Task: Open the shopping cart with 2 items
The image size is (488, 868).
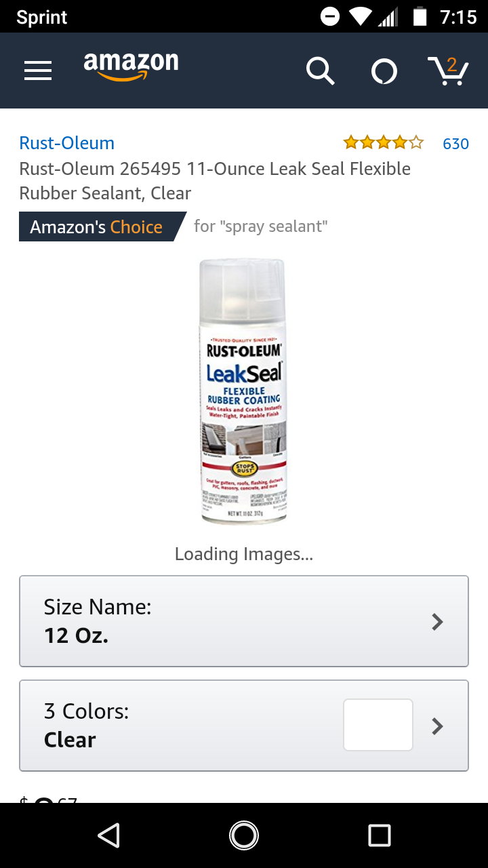Action: click(448, 71)
